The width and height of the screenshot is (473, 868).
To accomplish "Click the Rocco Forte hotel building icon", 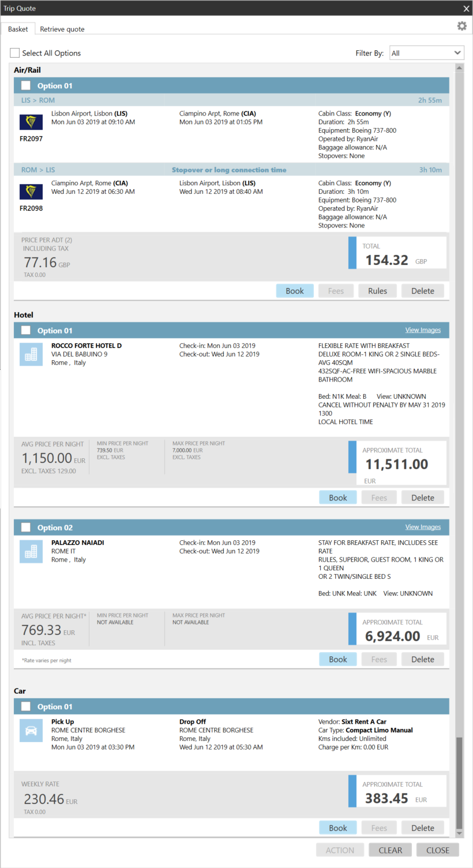I will [31, 354].
